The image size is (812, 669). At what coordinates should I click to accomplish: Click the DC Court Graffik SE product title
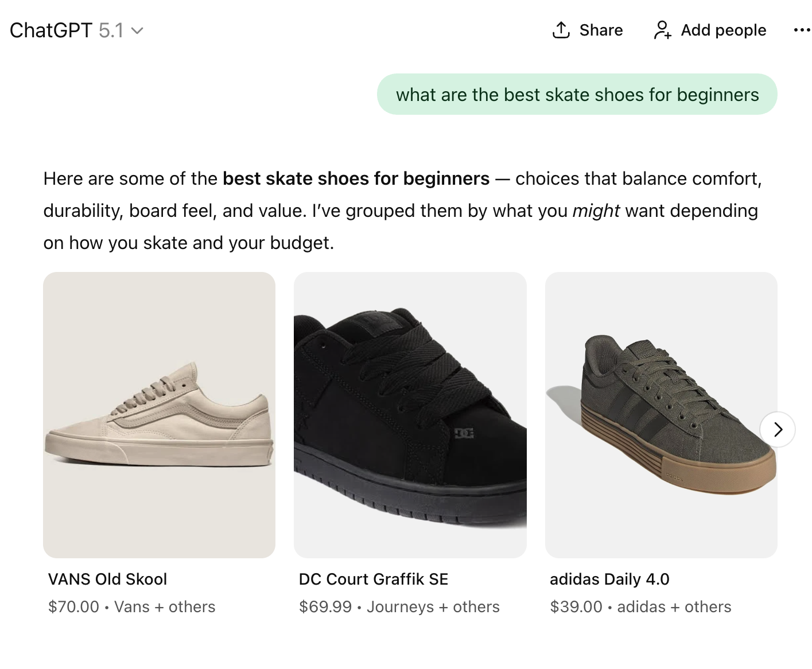pyautogui.click(x=374, y=579)
